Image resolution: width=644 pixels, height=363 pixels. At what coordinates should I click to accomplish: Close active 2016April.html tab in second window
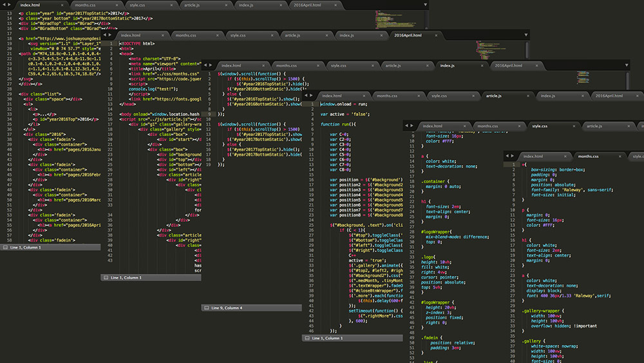tap(436, 35)
